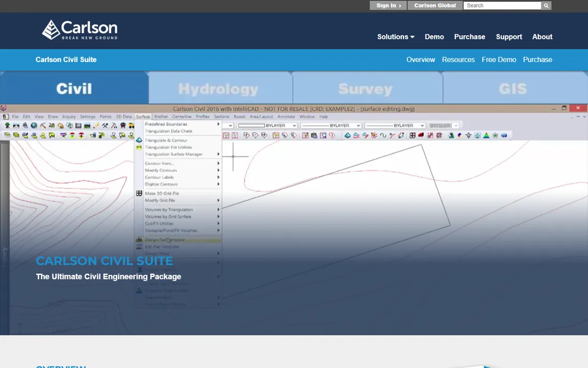Click the search magnifier icon button
The height and width of the screenshot is (368, 588).
click(x=546, y=6)
